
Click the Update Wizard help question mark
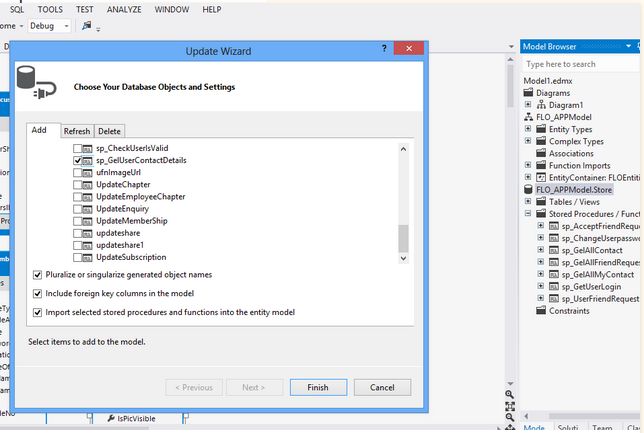[384, 48]
